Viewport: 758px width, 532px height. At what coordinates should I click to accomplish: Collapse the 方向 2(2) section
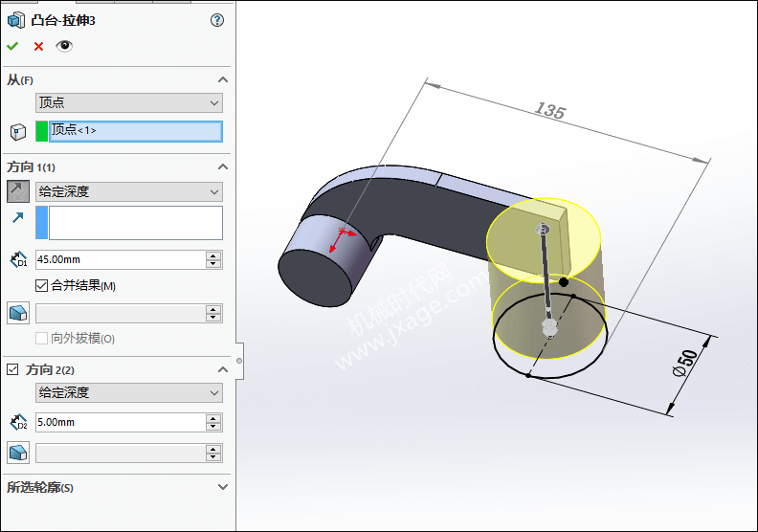(223, 369)
